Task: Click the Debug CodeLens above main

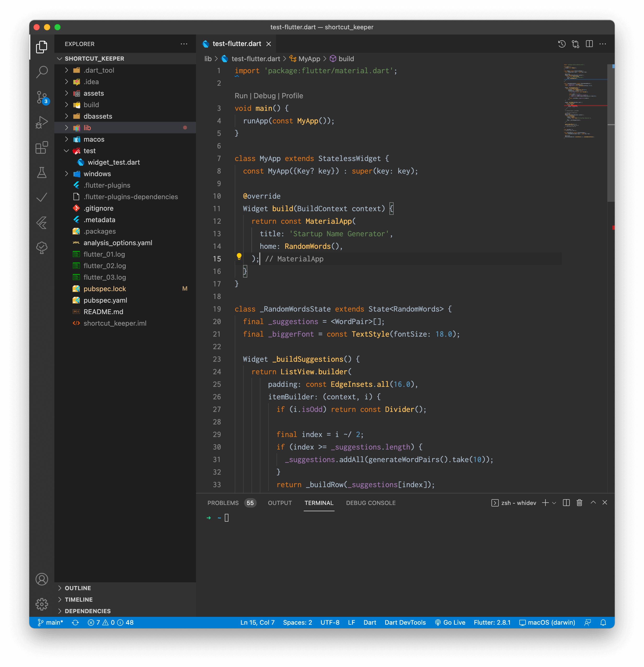Action: 264,96
